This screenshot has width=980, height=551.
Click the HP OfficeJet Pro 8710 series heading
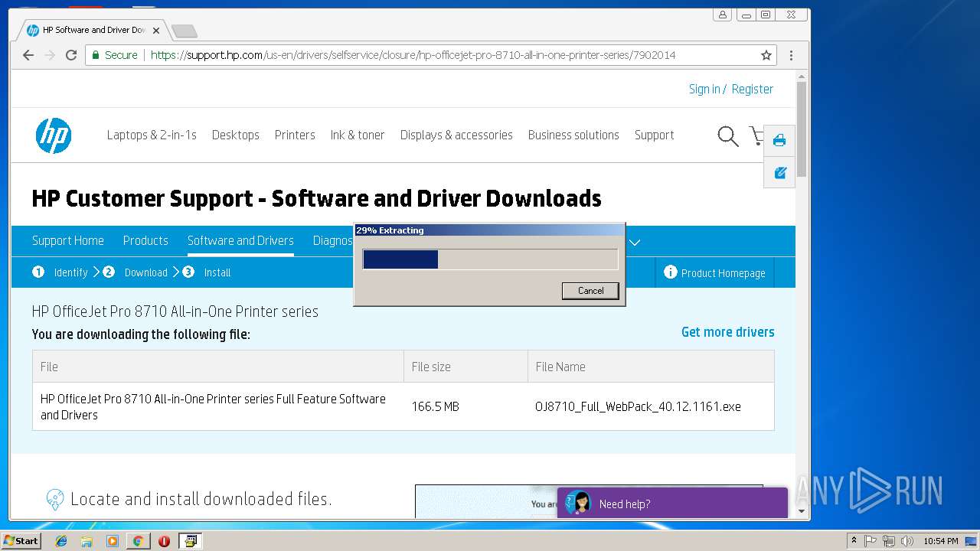coord(175,311)
